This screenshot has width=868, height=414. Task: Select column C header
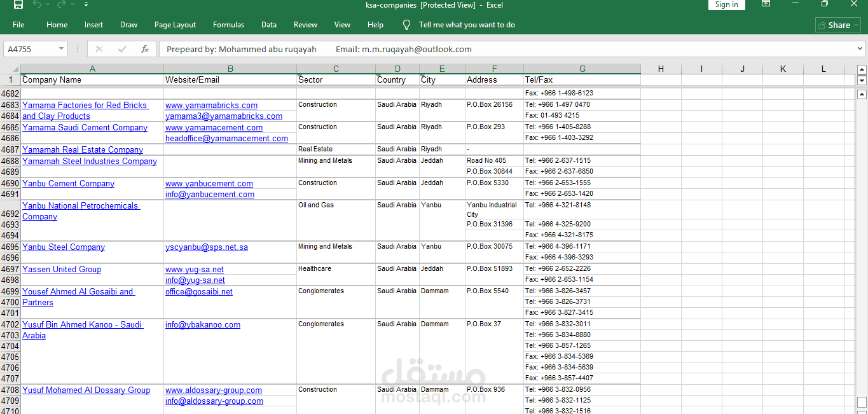pyautogui.click(x=336, y=69)
